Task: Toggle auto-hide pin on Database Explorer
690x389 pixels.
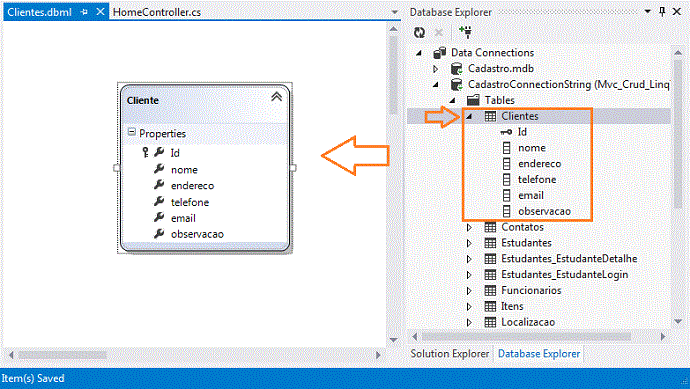Action: point(662,11)
